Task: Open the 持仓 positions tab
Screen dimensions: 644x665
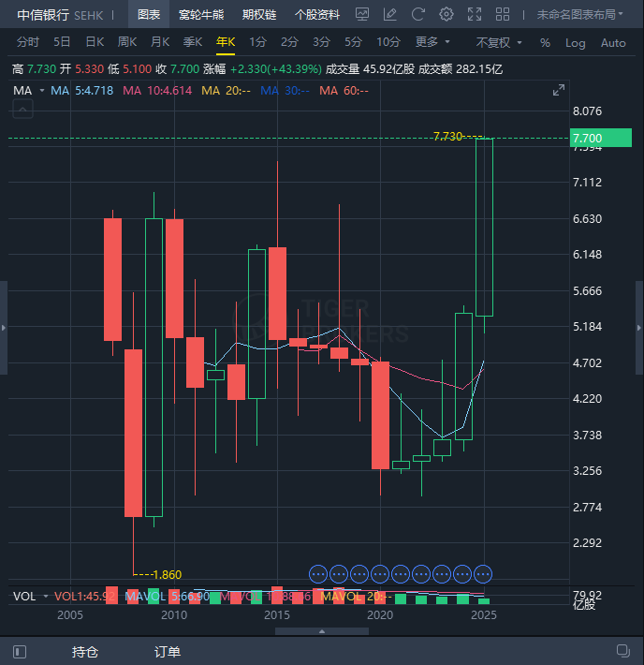Action: pyautogui.click(x=85, y=652)
